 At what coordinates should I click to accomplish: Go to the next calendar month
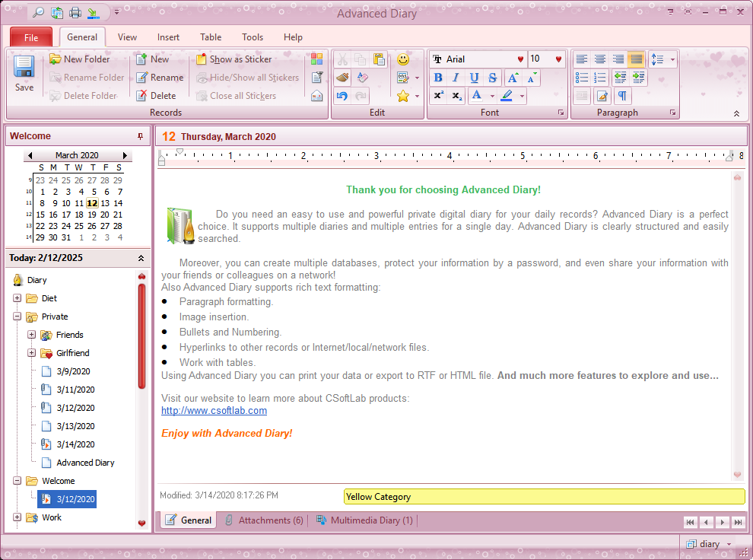(125, 155)
